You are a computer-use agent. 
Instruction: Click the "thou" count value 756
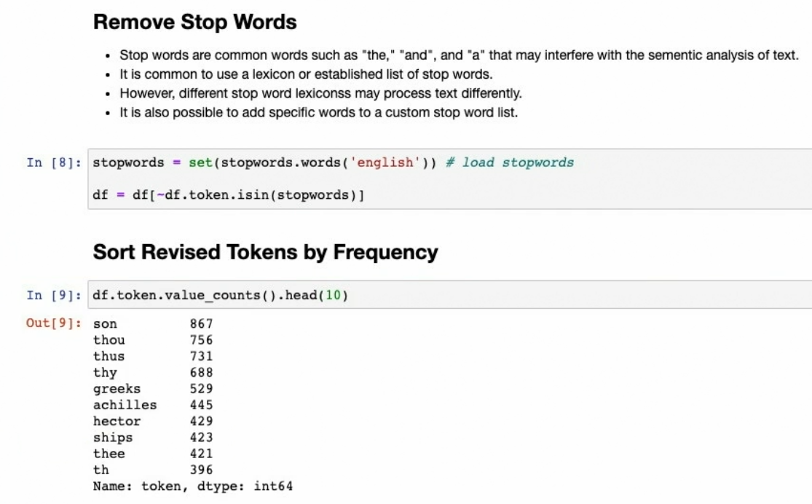[201, 340]
